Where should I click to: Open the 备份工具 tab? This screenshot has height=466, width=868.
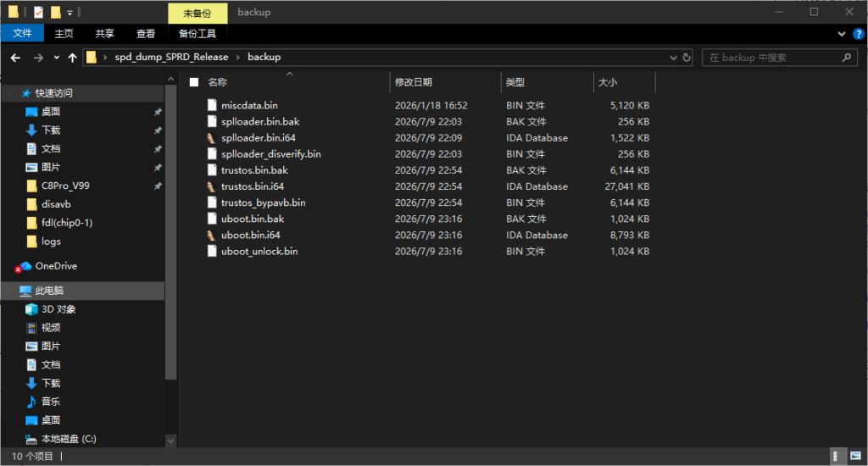tap(197, 34)
